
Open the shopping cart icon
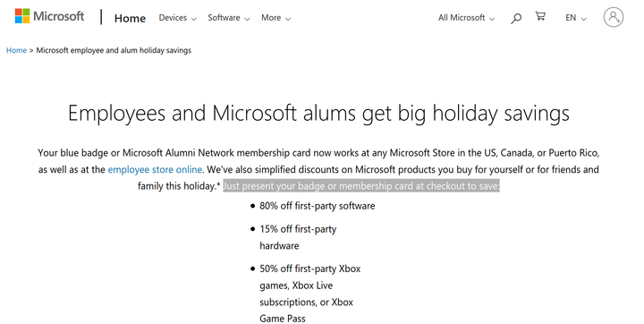pos(540,16)
